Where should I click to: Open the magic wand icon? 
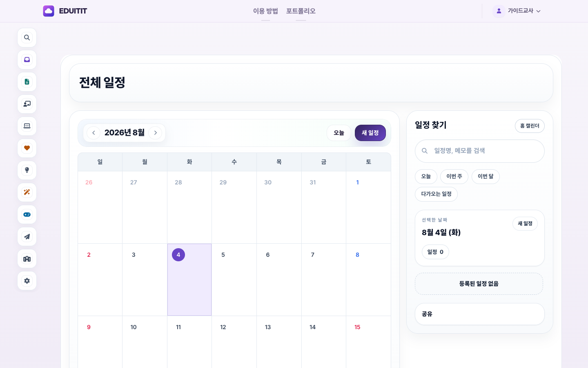tap(27, 192)
